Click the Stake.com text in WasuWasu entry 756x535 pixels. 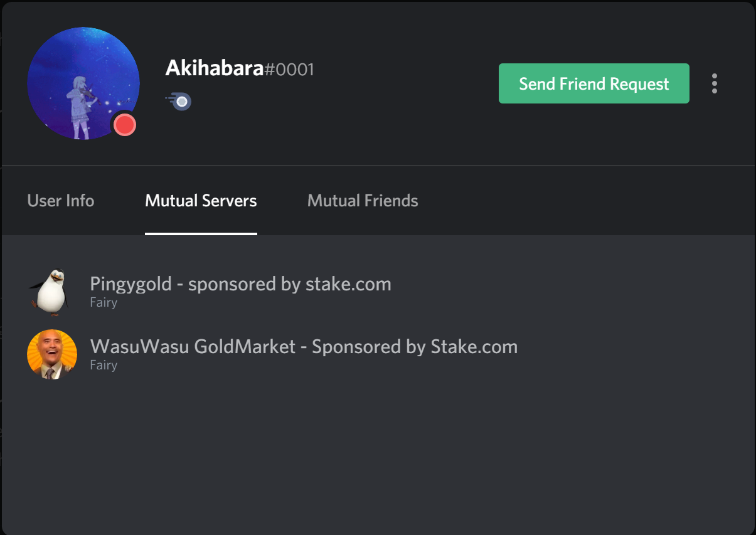coord(474,347)
